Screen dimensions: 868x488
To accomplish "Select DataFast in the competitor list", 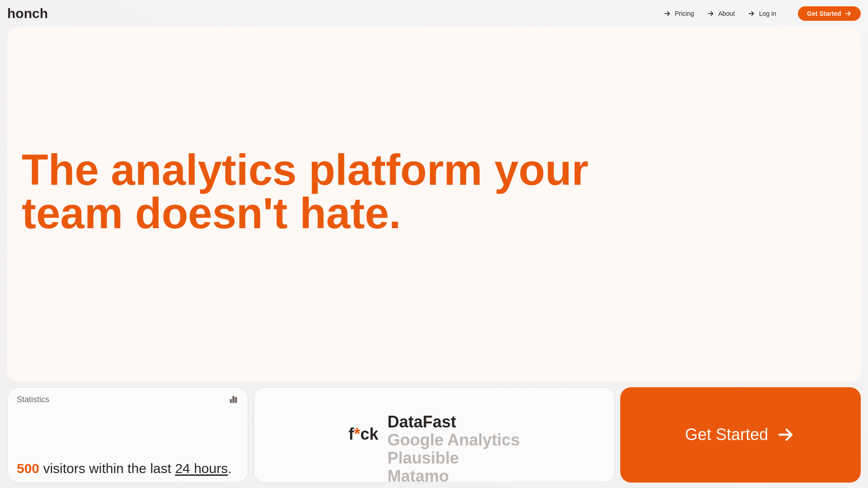I will (x=422, y=422).
